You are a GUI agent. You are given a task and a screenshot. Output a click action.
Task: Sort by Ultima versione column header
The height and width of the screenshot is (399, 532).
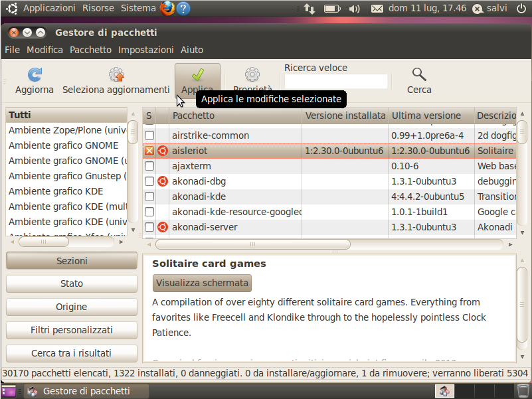point(431,116)
